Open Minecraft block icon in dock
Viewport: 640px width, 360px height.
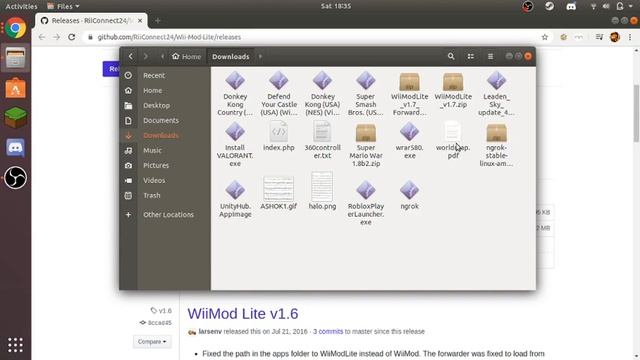tap(16, 118)
